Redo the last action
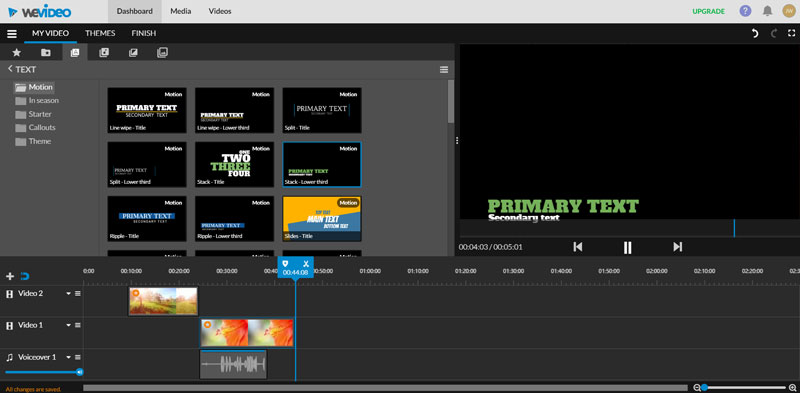Screen dimensions: 800x393 [x=773, y=34]
